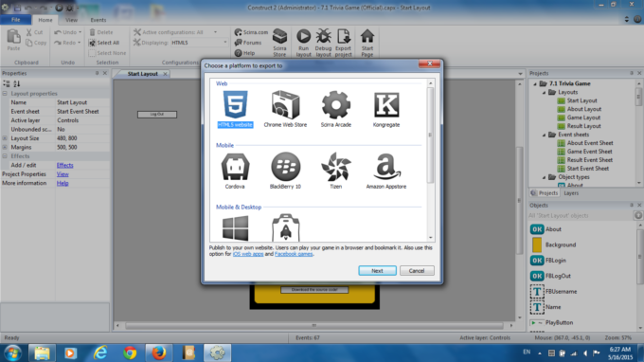Click the Effects link in properties
Screen dimensions: 644x362
coord(65,165)
